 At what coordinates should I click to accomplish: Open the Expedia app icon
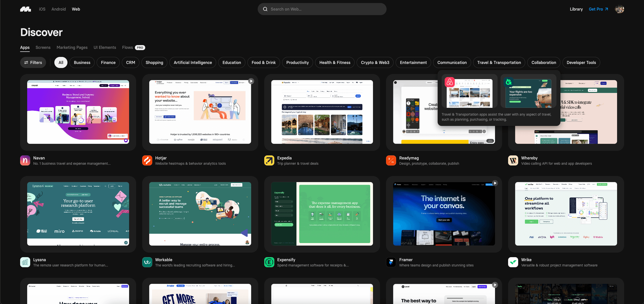(269, 160)
